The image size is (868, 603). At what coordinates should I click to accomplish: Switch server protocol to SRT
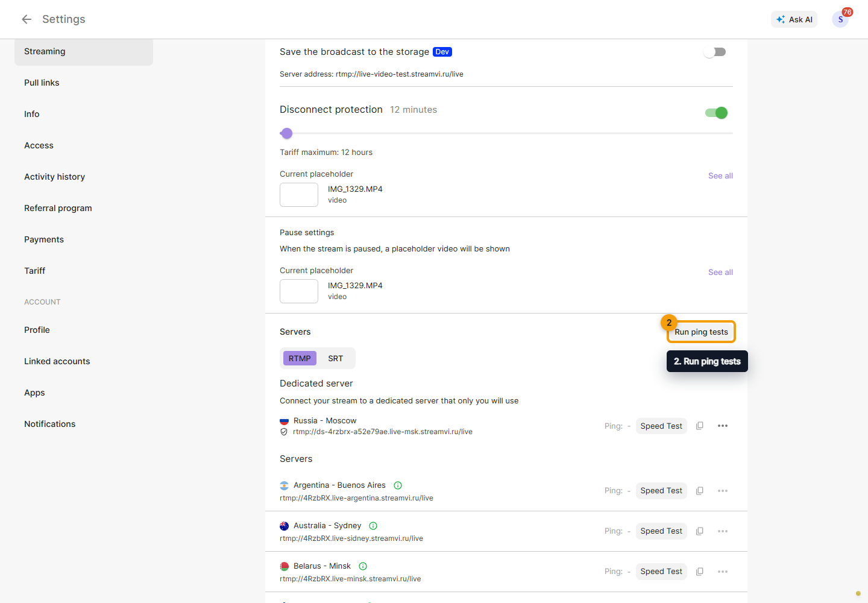pyautogui.click(x=336, y=358)
